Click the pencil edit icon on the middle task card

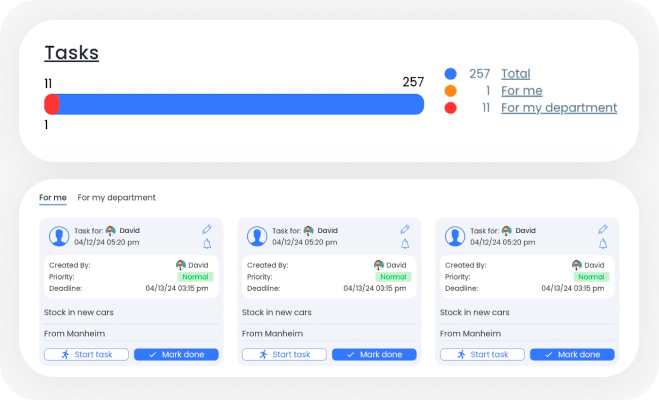(x=405, y=229)
